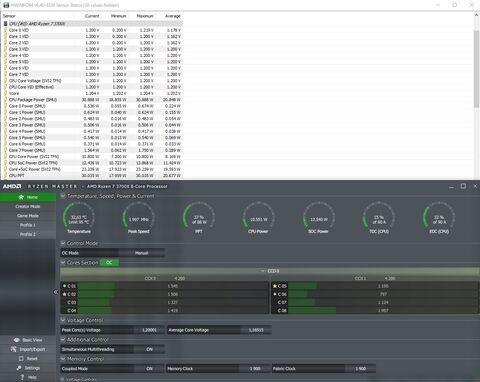The image size is (480, 382).
Task: Click the CPU PPT row sensor icon
Action: [5, 175]
